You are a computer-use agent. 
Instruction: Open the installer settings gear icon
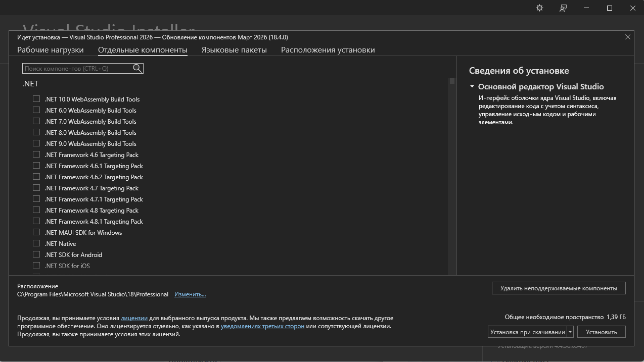(x=539, y=8)
